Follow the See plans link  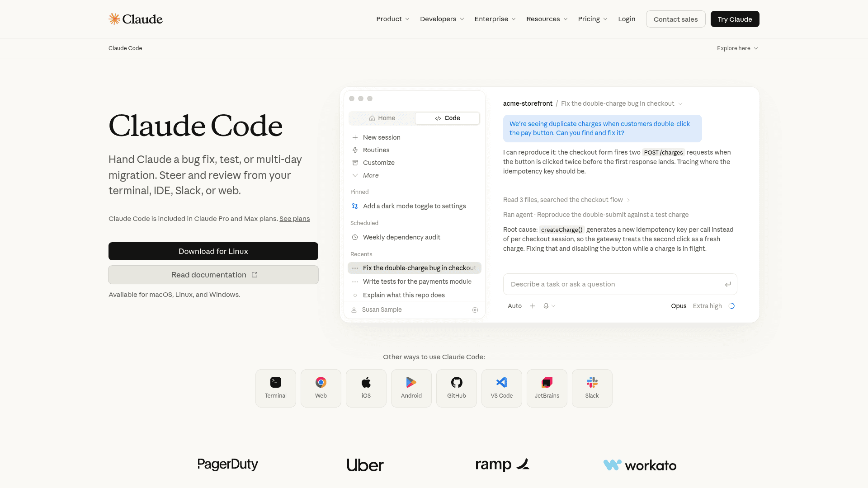294,219
